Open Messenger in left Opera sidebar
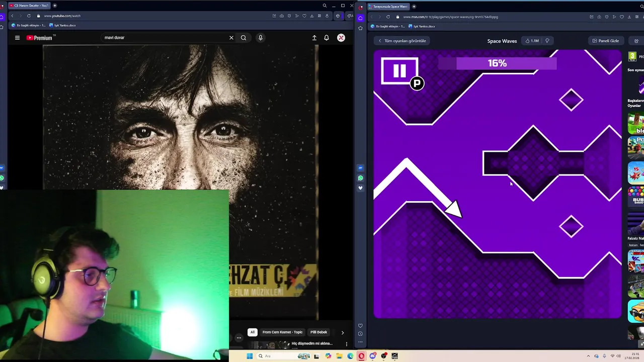Screen dimensions: 644x362 pos(2,168)
